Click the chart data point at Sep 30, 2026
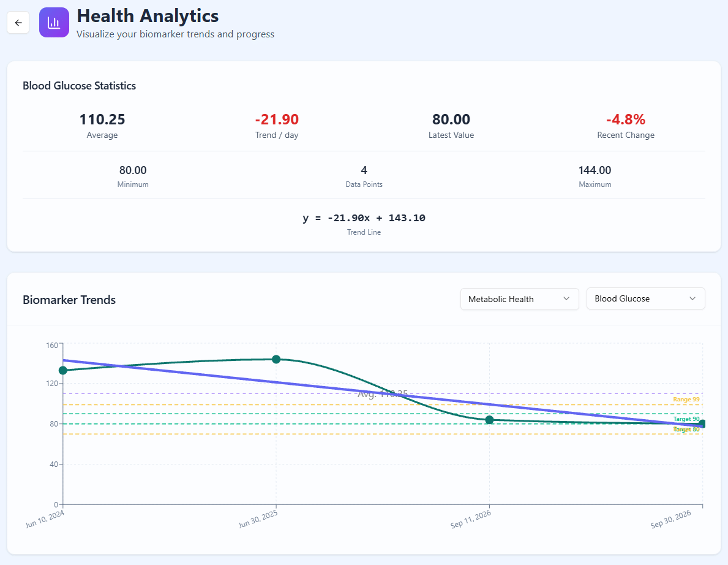728x565 pixels. (x=702, y=424)
